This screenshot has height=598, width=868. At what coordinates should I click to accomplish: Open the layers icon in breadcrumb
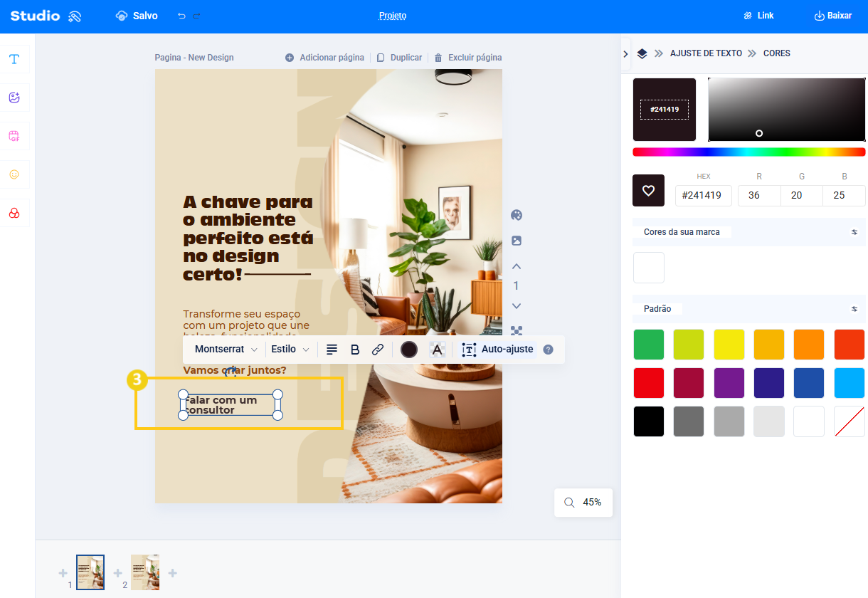coord(642,53)
